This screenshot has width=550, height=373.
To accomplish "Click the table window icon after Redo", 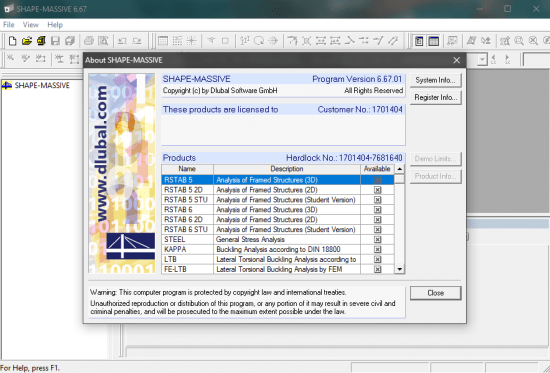I will [163, 41].
